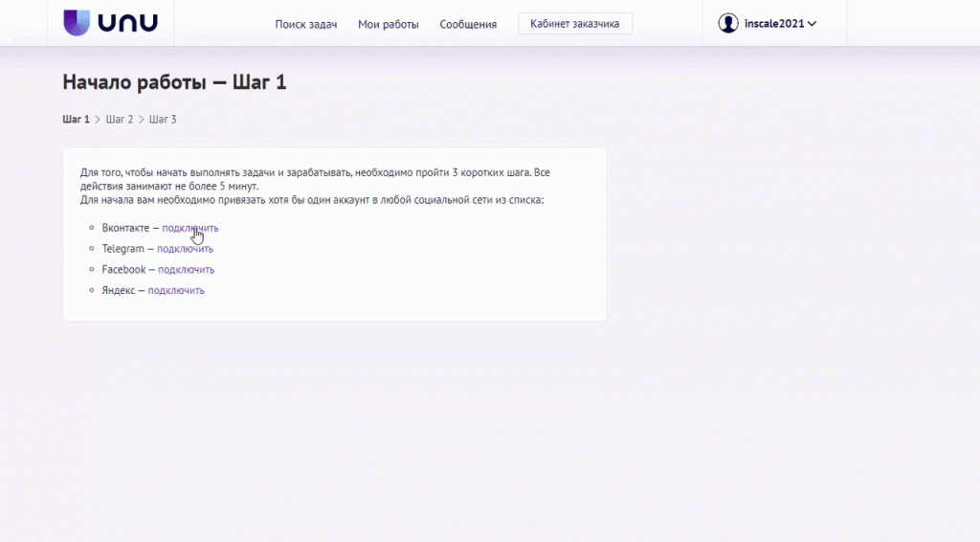Click the user avatar icon
The width and height of the screenshot is (980, 542).
tap(728, 23)
